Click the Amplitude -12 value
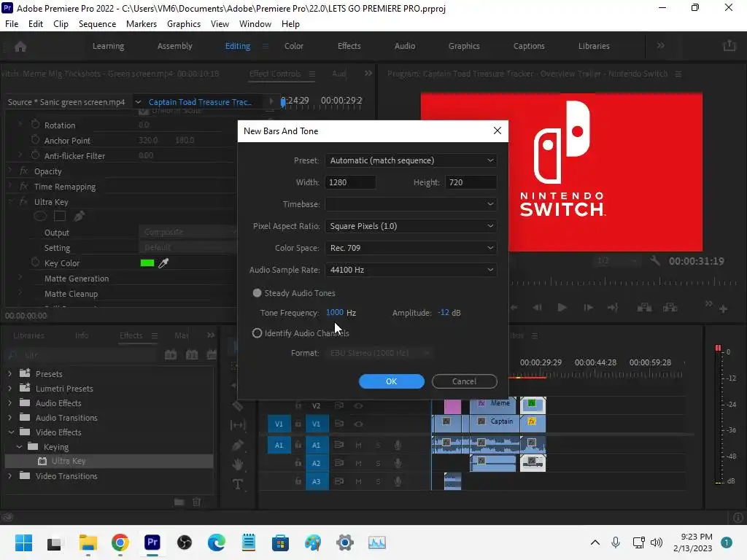The width and height of the screenshot is (747, 560). (x=444, y=312)
